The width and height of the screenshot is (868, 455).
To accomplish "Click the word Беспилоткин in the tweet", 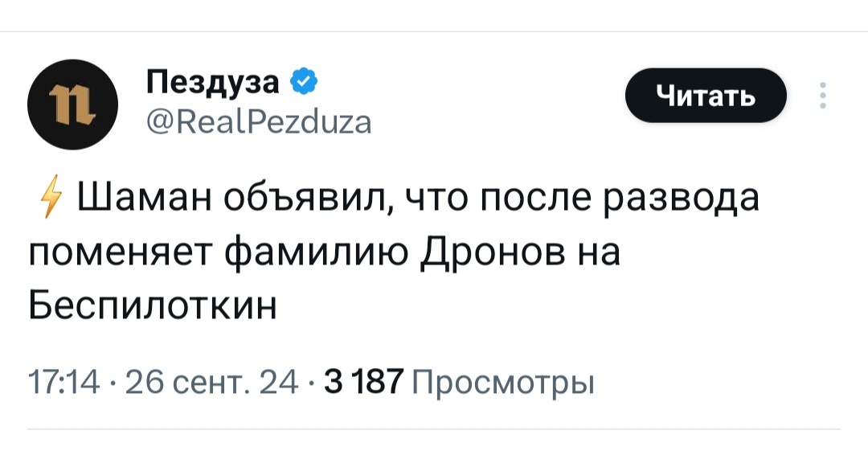I will (x=153, y=305).
